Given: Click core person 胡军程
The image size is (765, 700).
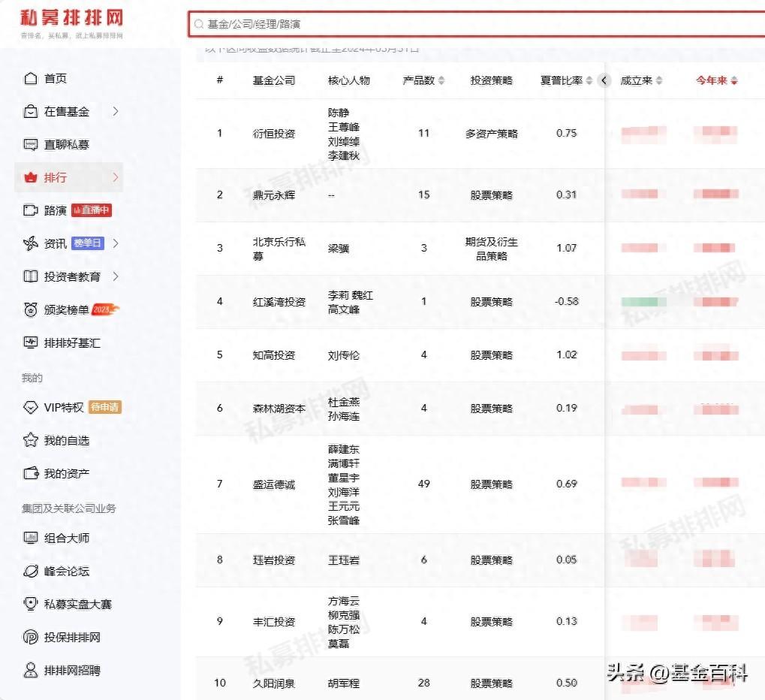Looking at the screenshot, I should tap(344, 683).
